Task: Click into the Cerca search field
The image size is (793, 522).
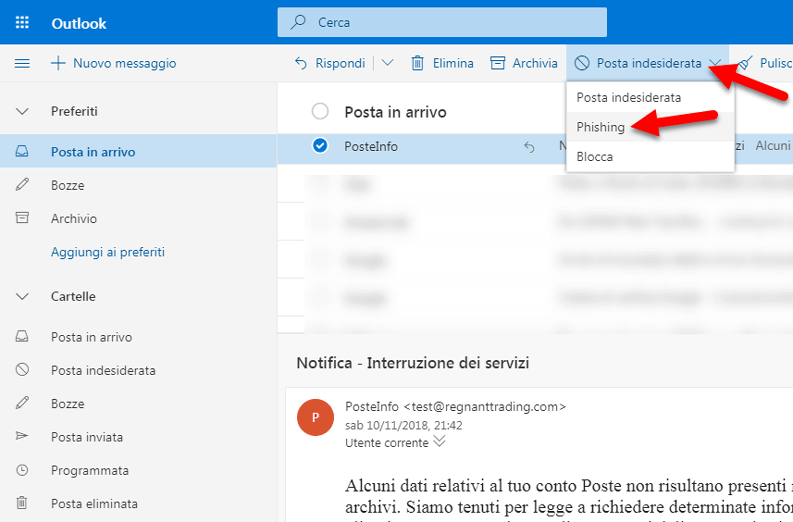Action: click(x=442, y=22)
